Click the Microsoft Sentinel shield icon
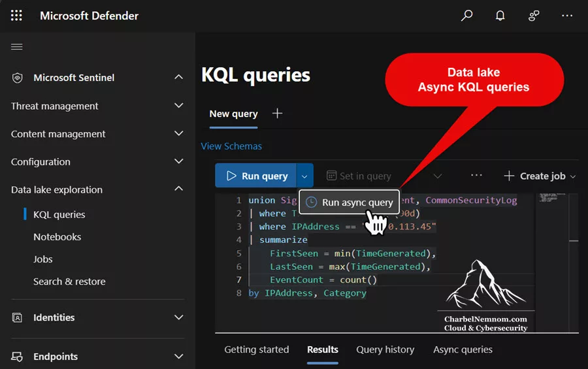The image size is (588, 369). [x=17, y=78]
